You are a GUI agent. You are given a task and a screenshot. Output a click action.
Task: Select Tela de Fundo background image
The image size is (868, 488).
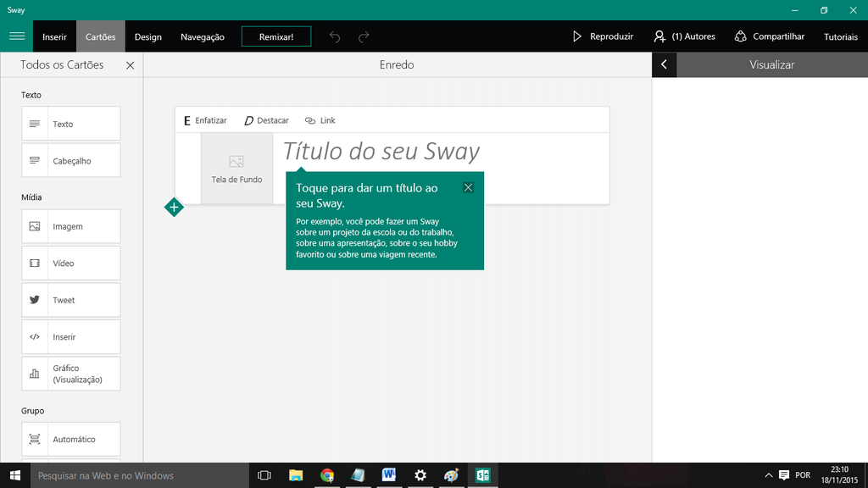pyautogui.click(x=237, y=169)
